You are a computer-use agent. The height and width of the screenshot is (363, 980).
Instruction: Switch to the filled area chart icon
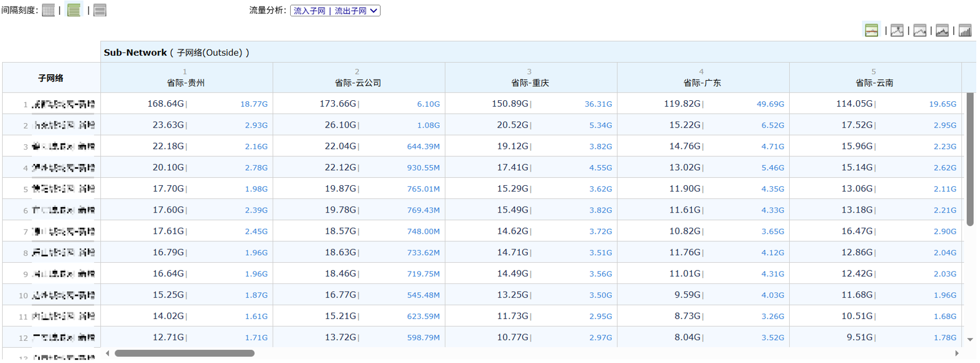[942, 31]
